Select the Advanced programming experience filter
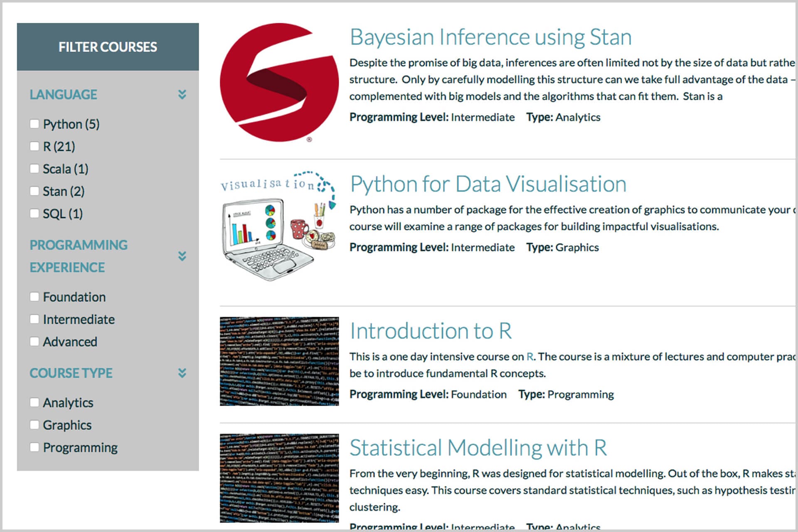798x532 pixels. [34, 341]
